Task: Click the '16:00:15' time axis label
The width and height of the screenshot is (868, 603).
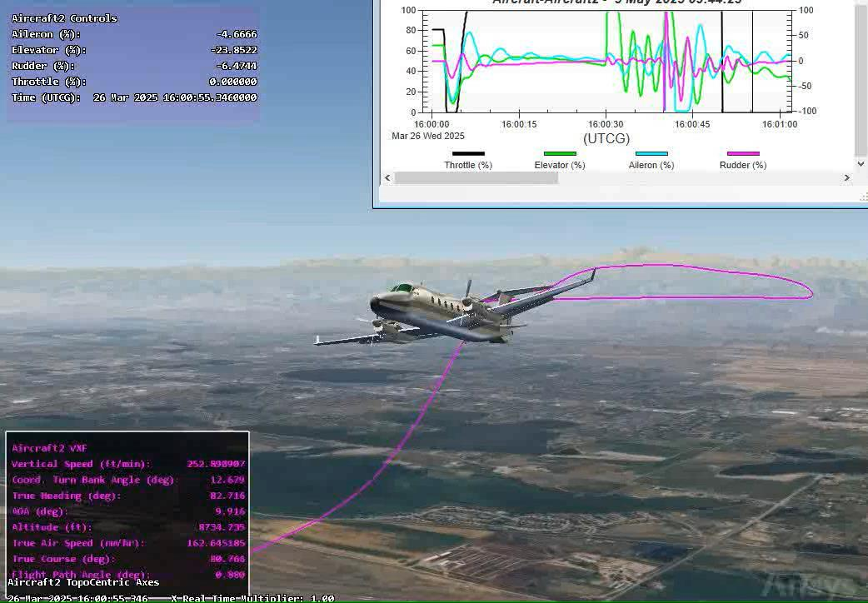Action: (x=519, y=125)
